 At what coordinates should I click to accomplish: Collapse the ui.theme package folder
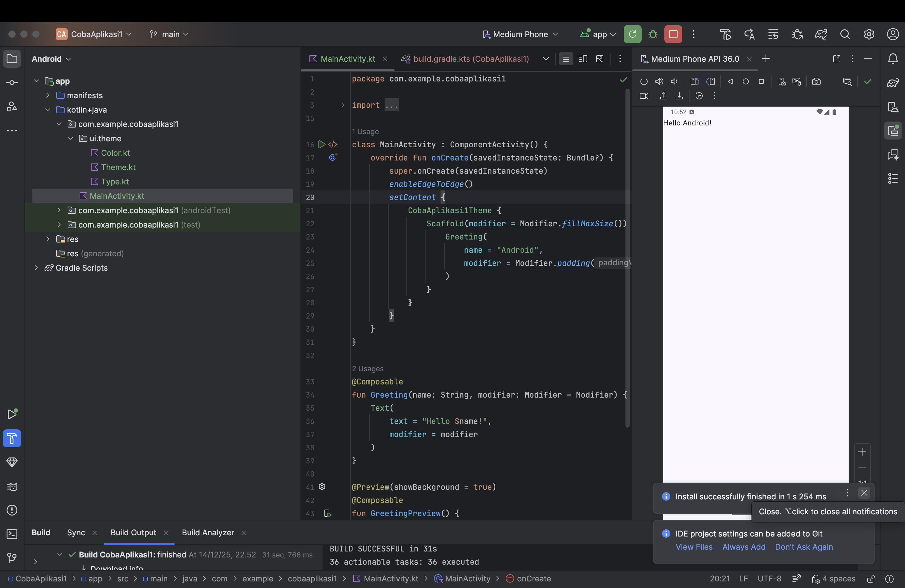(71, 138)
